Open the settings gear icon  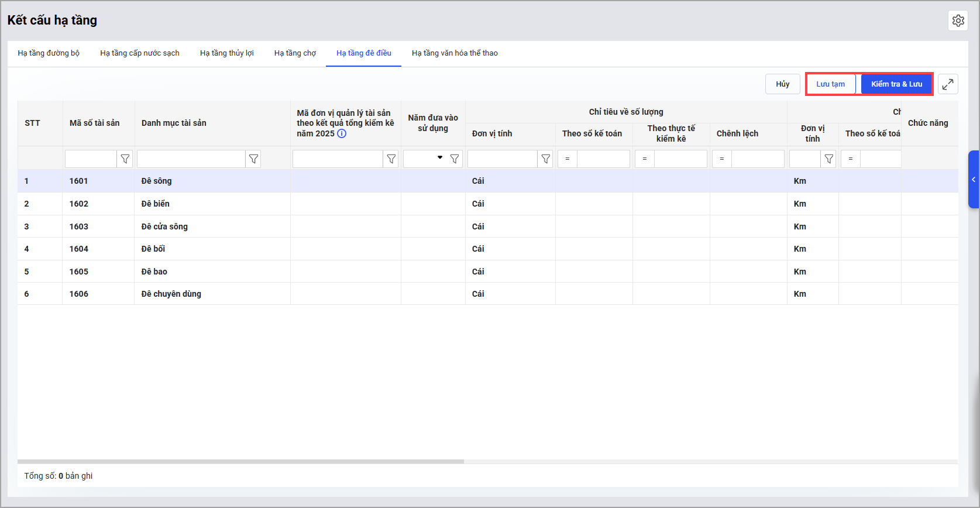pos(958,20)
